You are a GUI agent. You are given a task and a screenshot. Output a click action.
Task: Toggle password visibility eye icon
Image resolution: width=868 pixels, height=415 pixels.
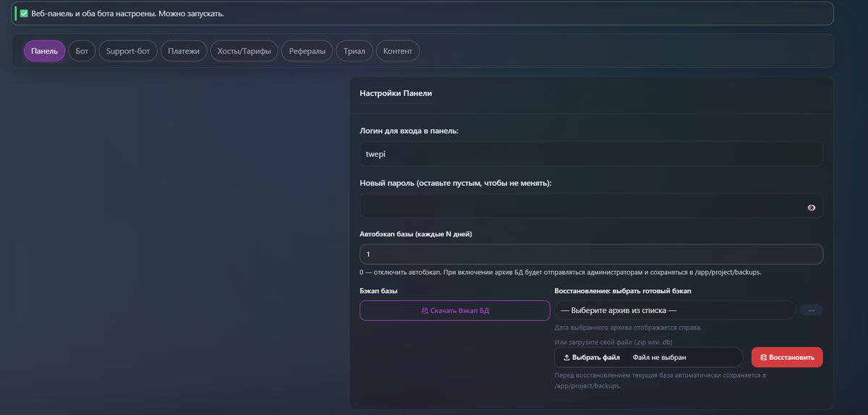(x=811, y=208)
